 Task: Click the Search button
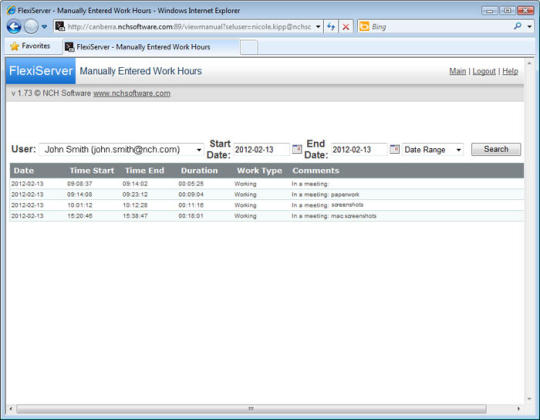[496, 149]
